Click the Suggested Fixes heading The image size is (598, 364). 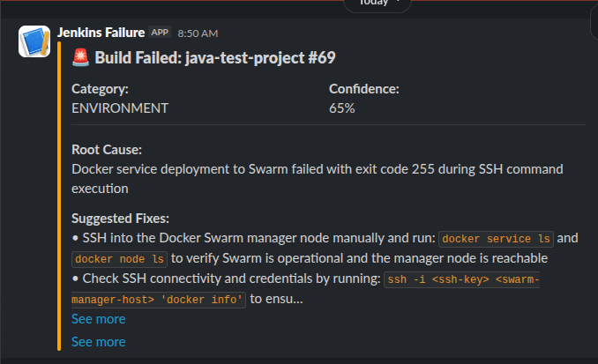click(120, 219)
